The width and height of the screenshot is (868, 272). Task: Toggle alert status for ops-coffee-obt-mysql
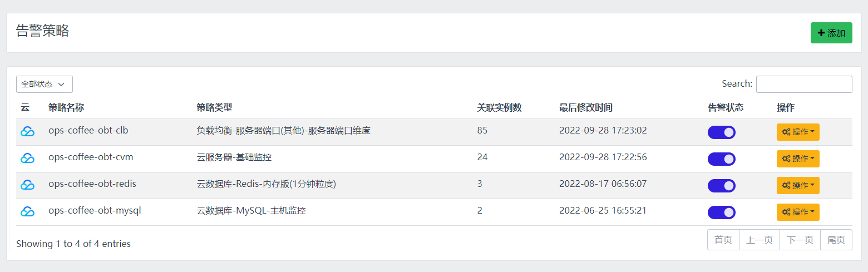[x=722, y=212]
